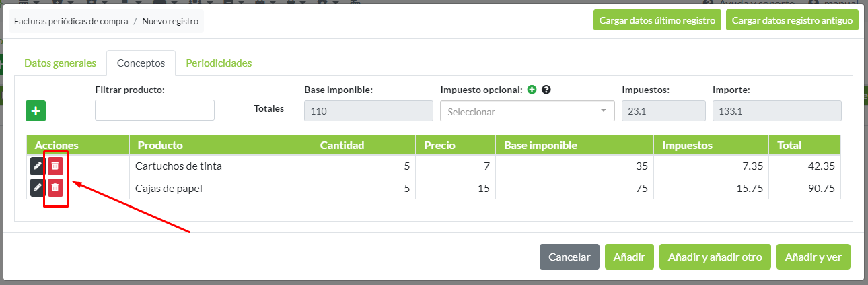Edit the Cajas de papel row
The image size is (868, 285).
(x=38, y=188)
